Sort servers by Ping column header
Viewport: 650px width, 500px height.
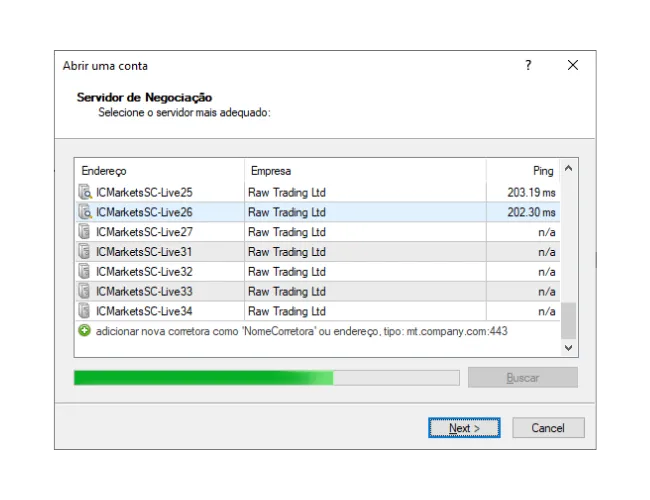[x=522, y=171]
